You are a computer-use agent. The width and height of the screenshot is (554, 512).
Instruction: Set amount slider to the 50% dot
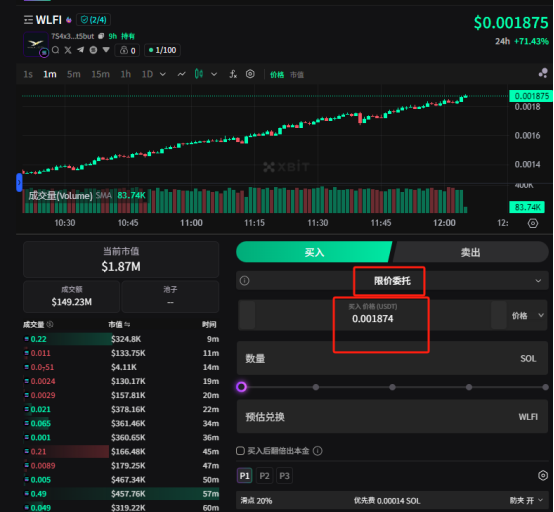[392, 387]
